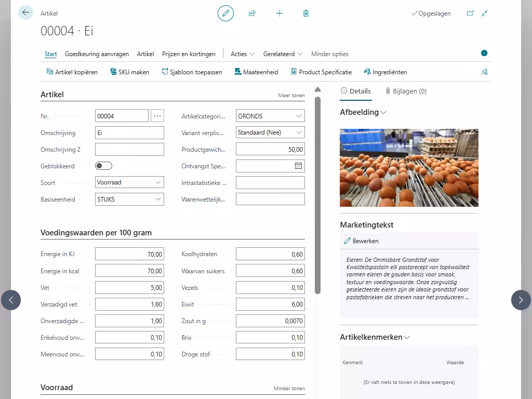Open page in new window icon

[470, 14]
